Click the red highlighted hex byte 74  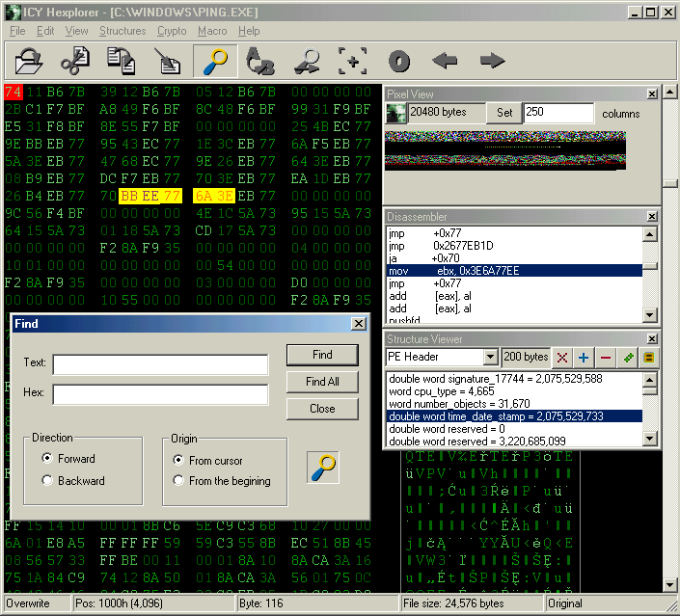(x=13, y=93)
